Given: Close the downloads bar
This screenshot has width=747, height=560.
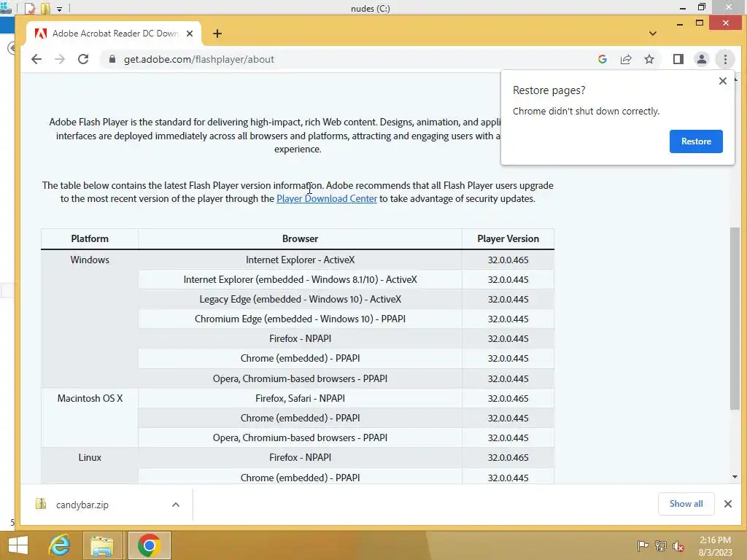Looking at the screenshot, I should tap(728, 504).
